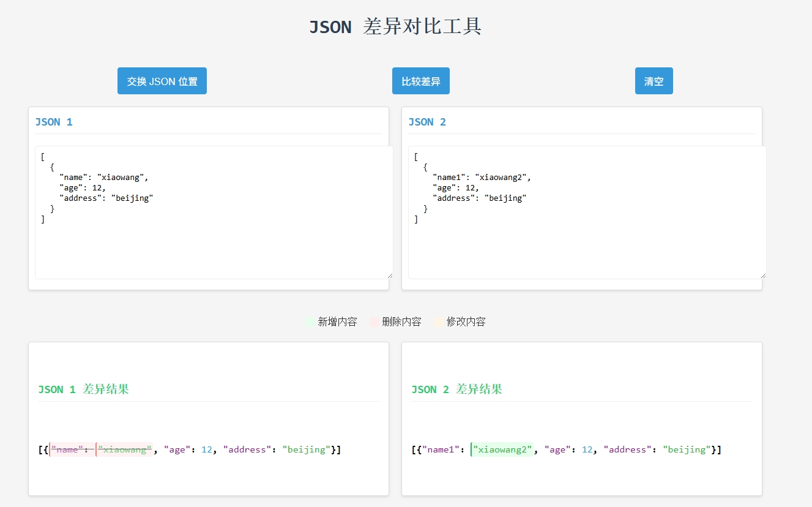Viewport: 812px width, 507px height.
Task: Click the deleted "name" key in JSON 1 result
Action: 67,449
